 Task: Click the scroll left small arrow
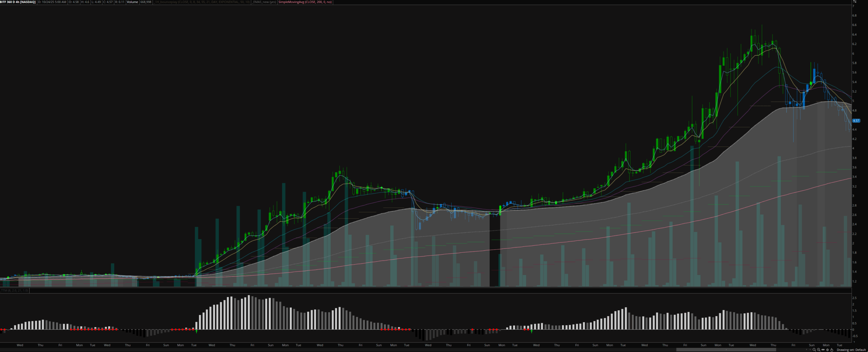(x=806, y=350)
